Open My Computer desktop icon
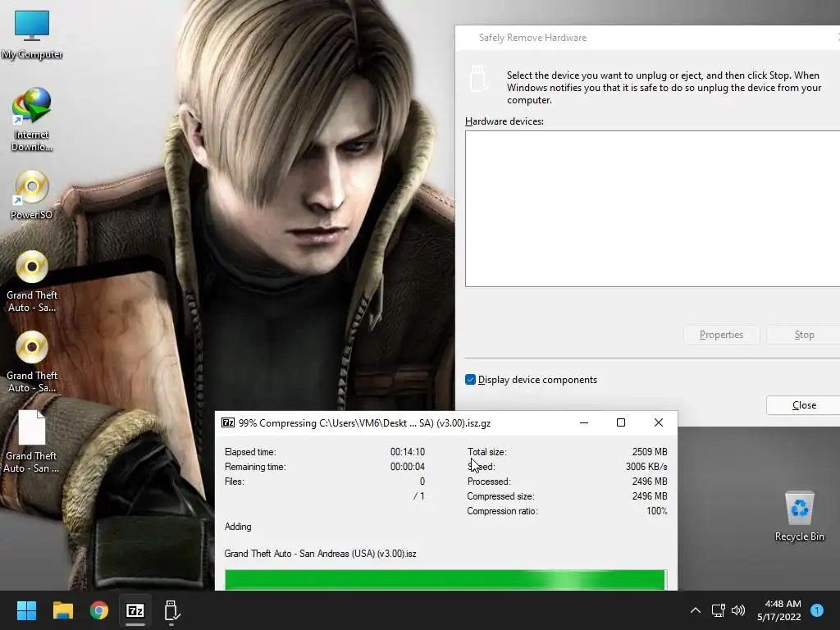This screenshot has width=840, height=630. (x=32, y=34)
